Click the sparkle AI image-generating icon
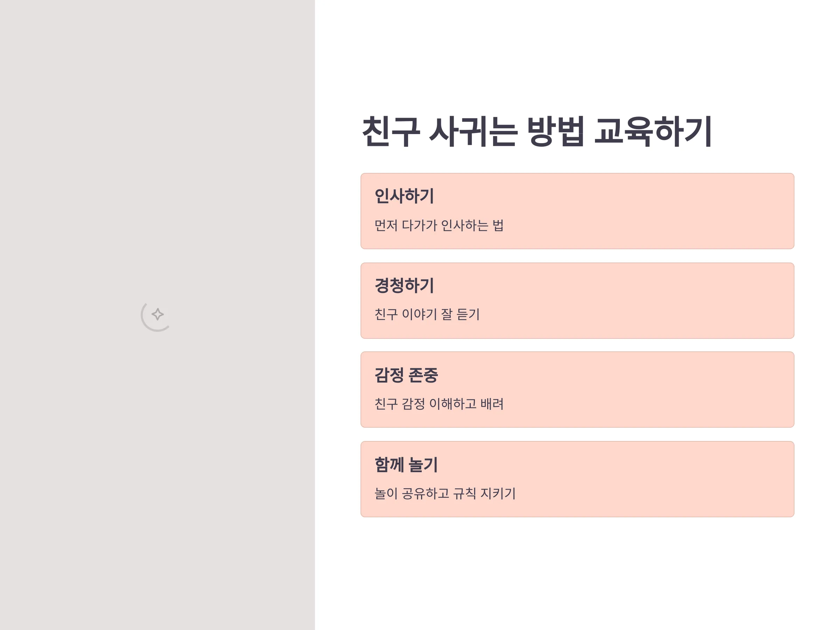Screen dimensions: 840x630 pos(157,314)
